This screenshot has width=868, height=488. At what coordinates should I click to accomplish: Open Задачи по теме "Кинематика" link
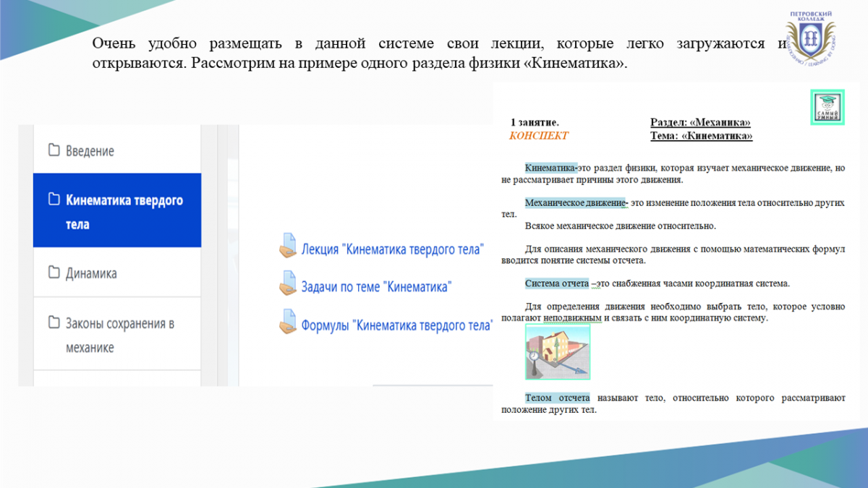point(376,287)
